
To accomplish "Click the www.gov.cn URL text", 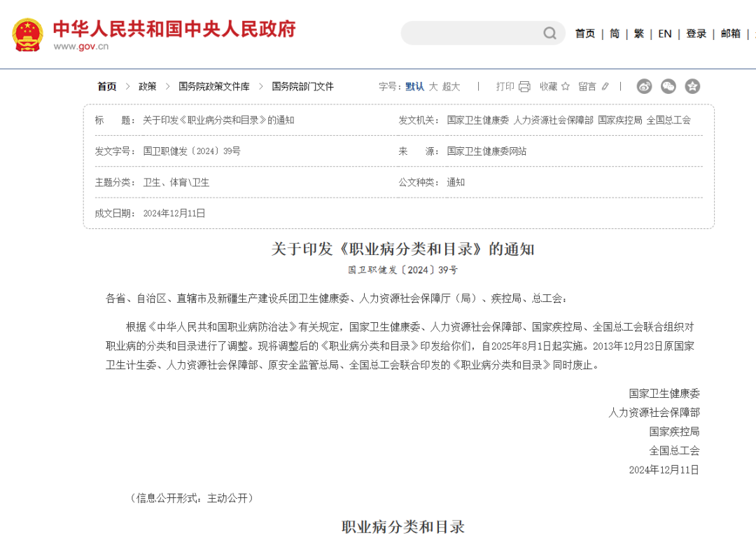I will [81, 46].
